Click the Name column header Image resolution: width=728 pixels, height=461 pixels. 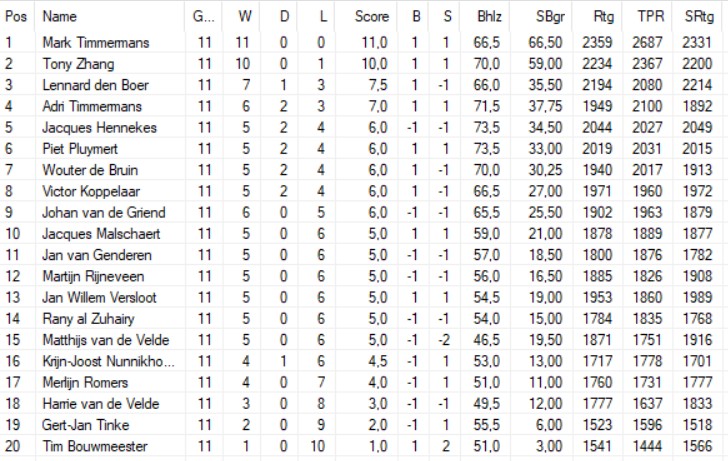[x=60, y=17]
